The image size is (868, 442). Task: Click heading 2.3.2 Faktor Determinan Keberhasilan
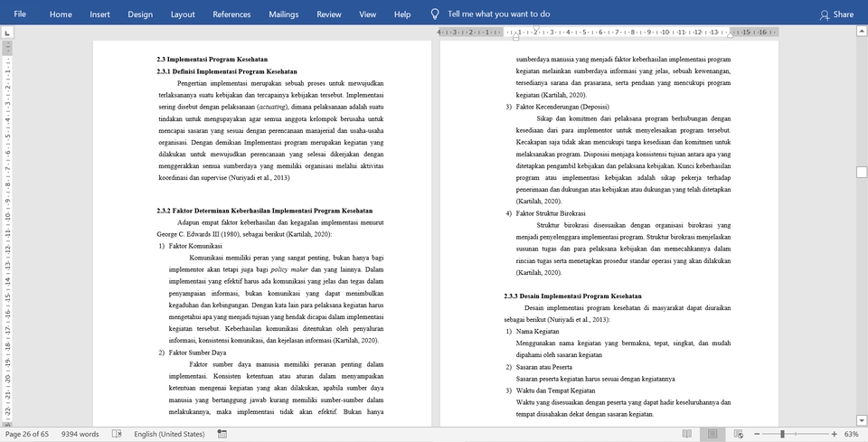tap(265, 211)
